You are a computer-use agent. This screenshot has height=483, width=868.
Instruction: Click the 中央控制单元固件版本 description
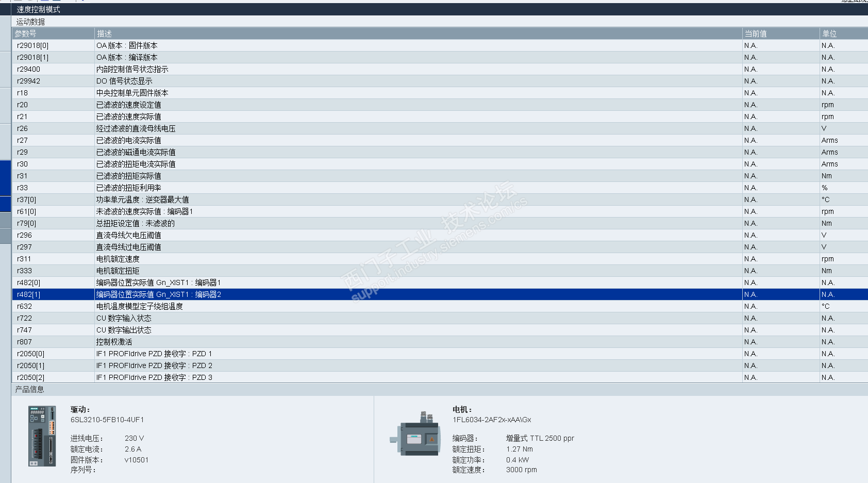132,93
